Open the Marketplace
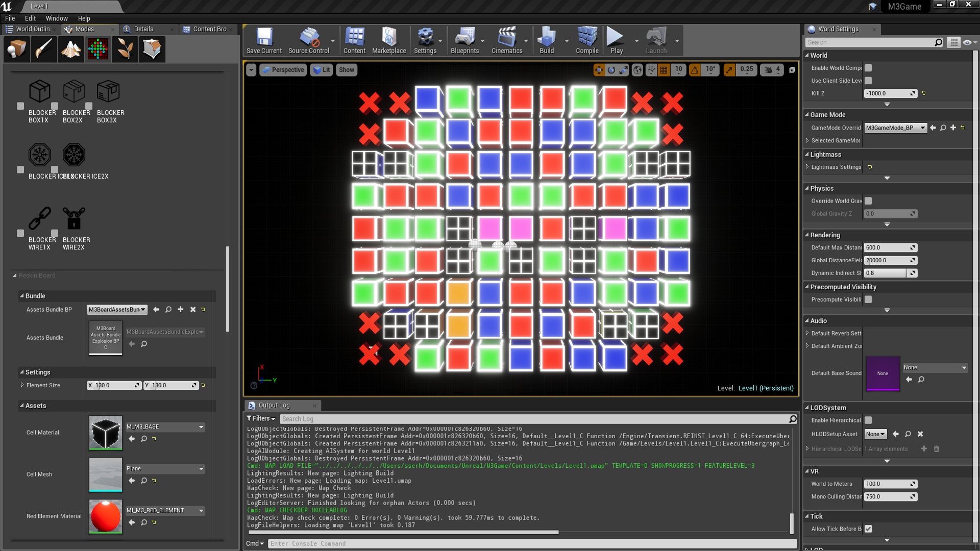Screen dimensions: 980x551 pyautogui.click(x=389, y=41)
